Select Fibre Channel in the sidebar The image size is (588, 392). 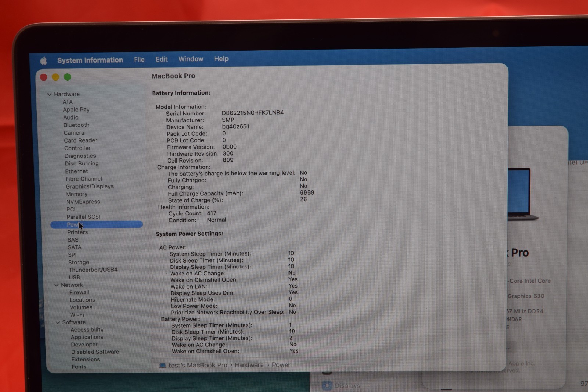click(x=84, y=179)
